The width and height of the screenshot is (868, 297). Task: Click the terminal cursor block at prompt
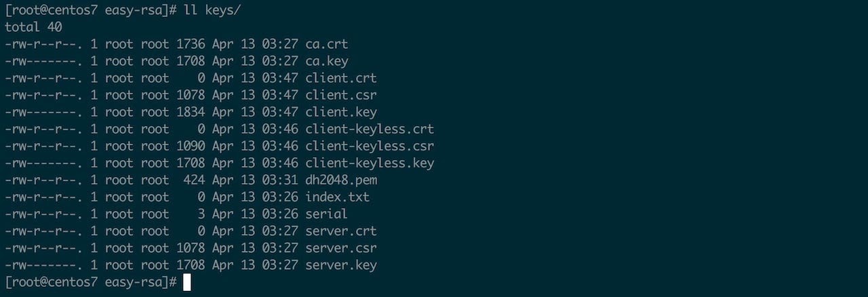click(x=187, y=282)
